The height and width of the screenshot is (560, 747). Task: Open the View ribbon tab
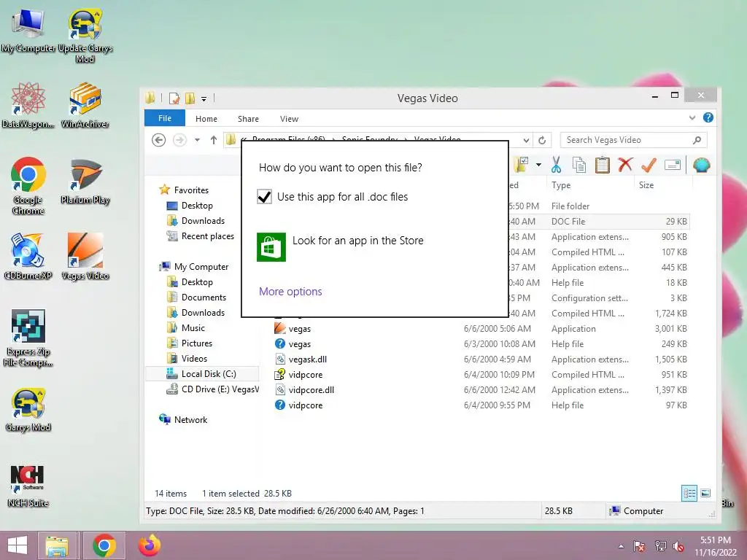pyautogui.click(x=289, y=119)
